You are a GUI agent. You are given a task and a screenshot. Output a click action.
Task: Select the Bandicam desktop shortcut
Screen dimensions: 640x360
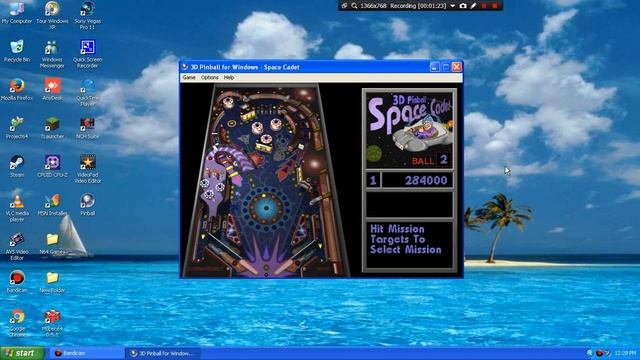coord(17,281)
